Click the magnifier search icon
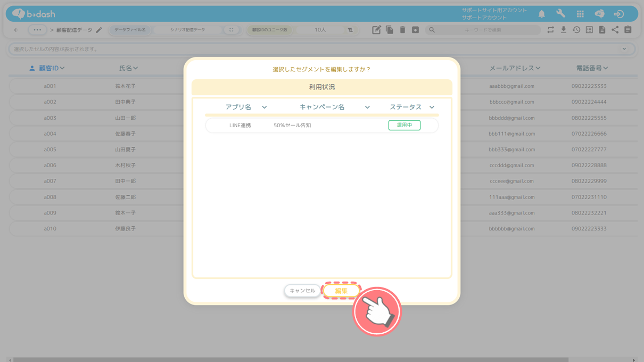 pos(432,30)
